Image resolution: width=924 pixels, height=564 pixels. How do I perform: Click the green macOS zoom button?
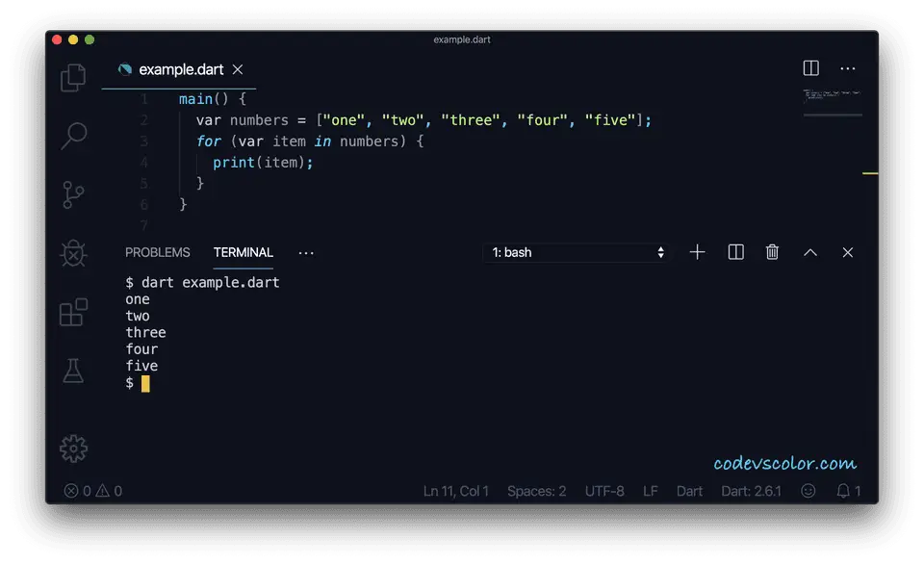tap(90, 39)
